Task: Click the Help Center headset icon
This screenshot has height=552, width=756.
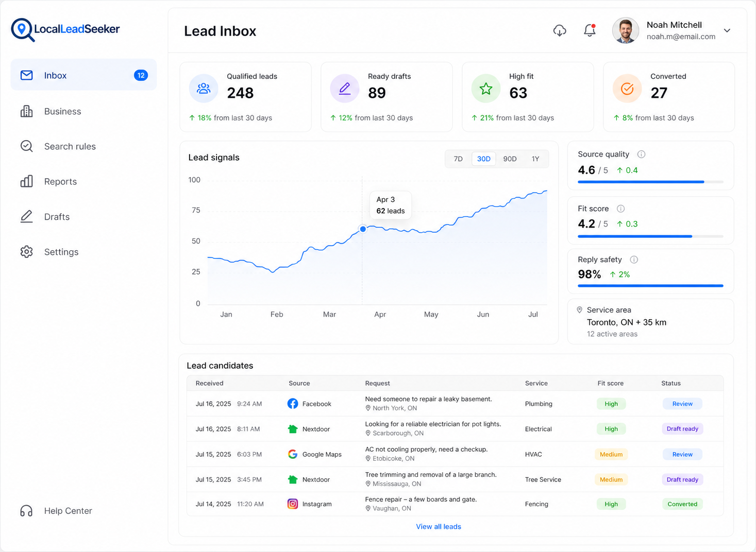Action: click(26, 511)
